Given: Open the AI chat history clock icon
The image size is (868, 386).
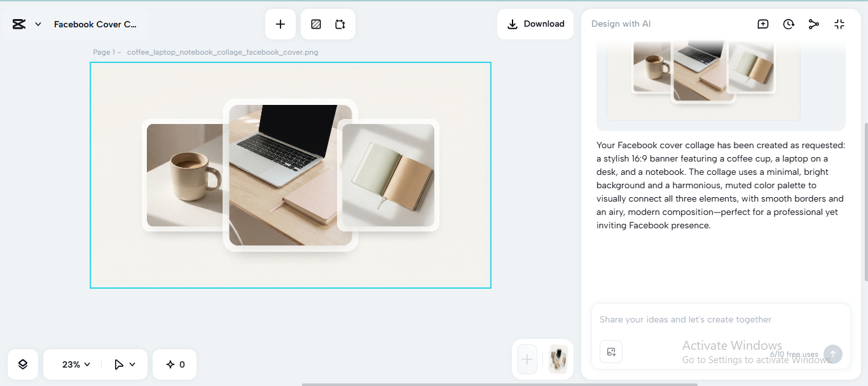Looking at the screenshot, I should click(x=789, y=24).
